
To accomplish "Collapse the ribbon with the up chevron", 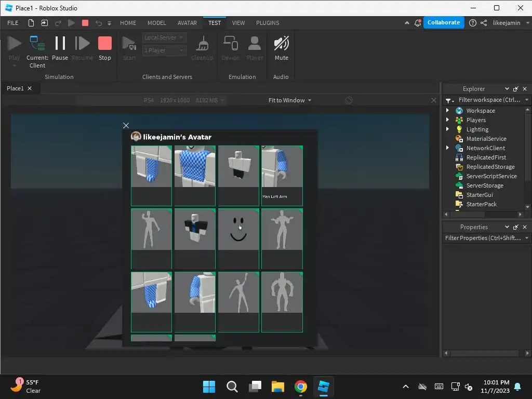I will (x=407, y=23).
